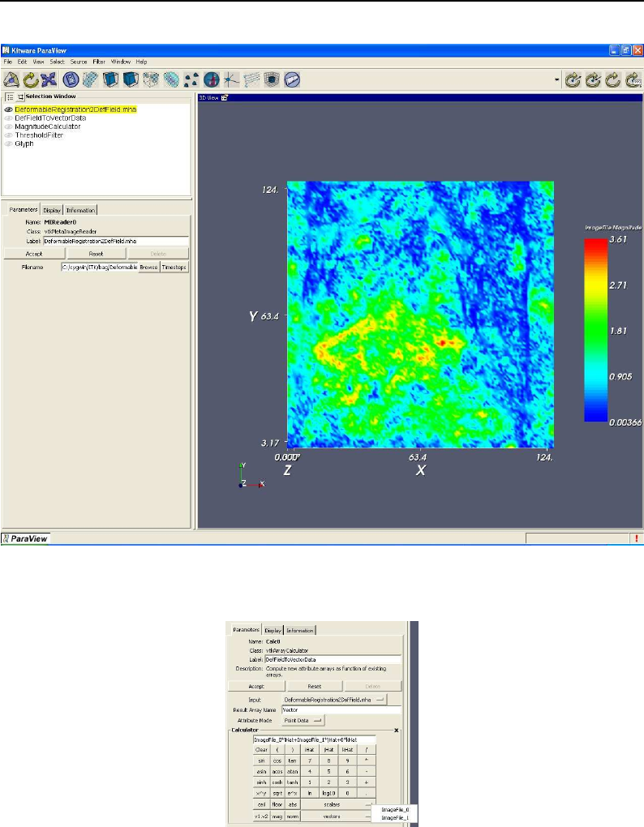Image resolution: width=644 pixels, height=827 pixels.
Task: Toggle visibility eye of DeformableRegistration2DefField.mha
Action: [x=8, y=109]
